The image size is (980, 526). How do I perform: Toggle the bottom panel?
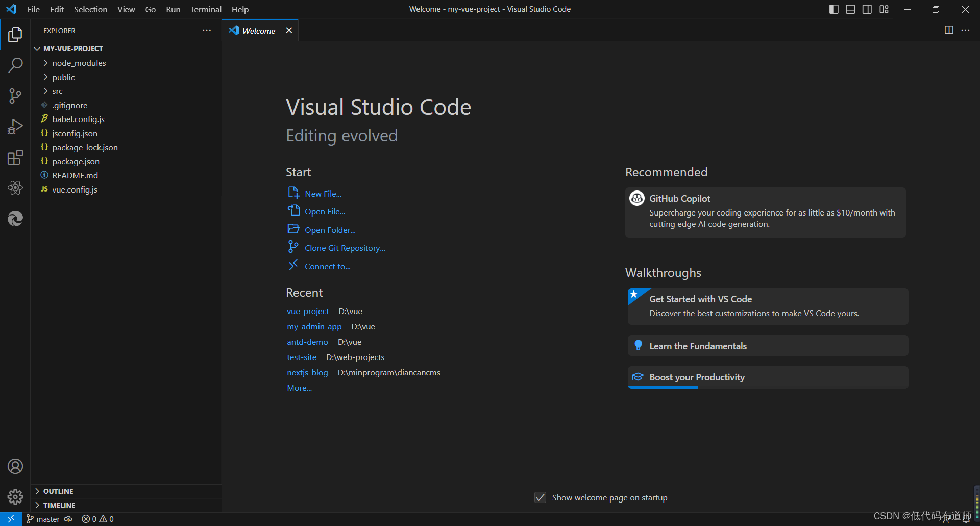(850, 9)
